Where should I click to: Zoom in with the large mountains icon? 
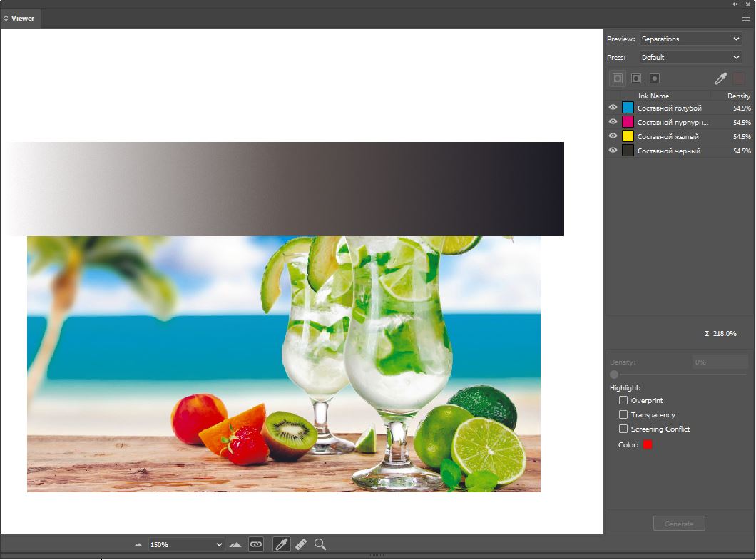pos(235,544)
